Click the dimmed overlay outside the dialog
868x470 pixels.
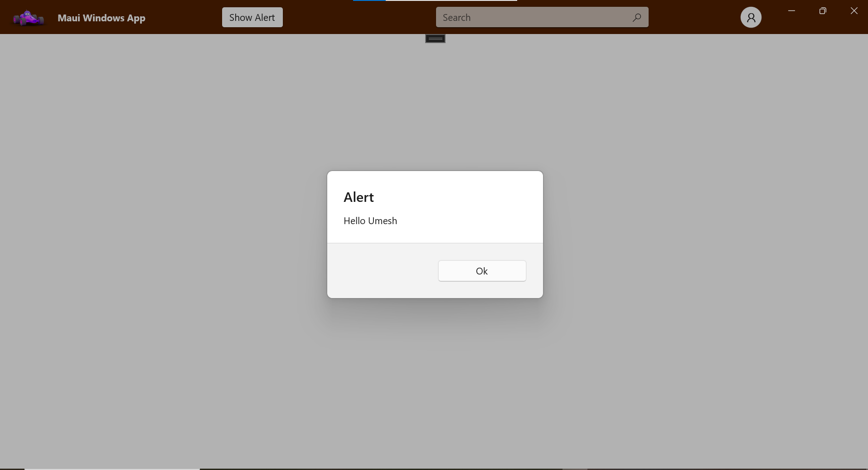click(x=181, y=227)
